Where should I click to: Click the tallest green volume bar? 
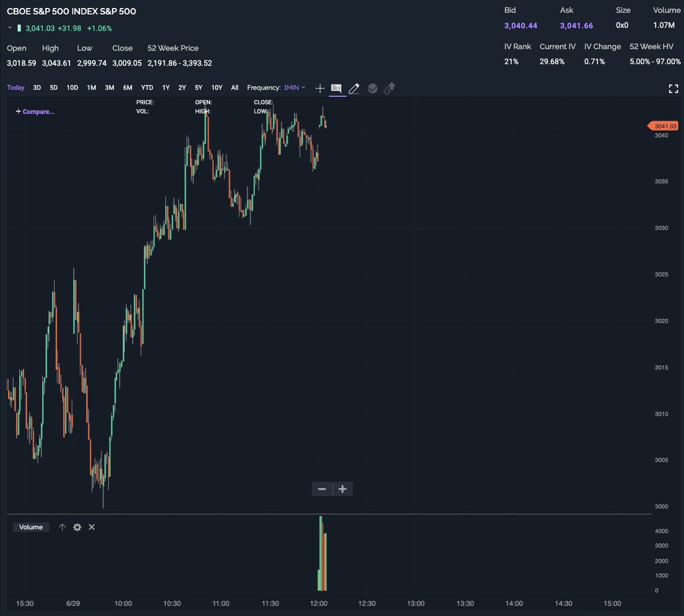321,553
